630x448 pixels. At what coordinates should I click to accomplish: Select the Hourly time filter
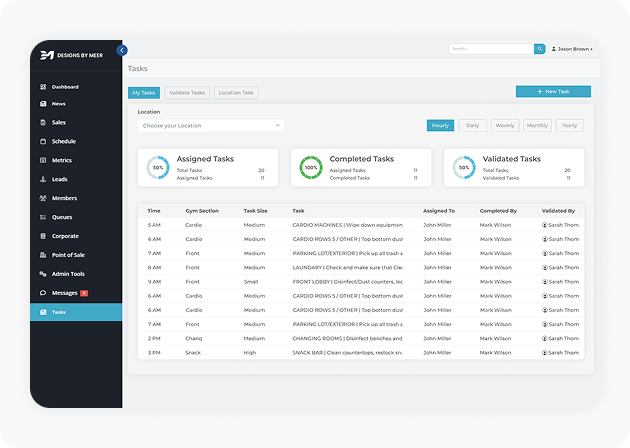click(440, 125)
